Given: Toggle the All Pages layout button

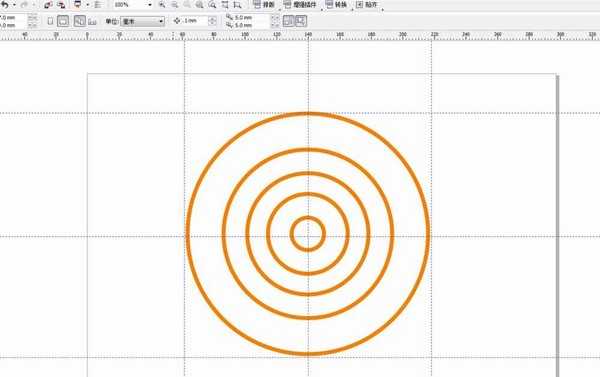Looking at the screenshot, I should coord(80,21).
